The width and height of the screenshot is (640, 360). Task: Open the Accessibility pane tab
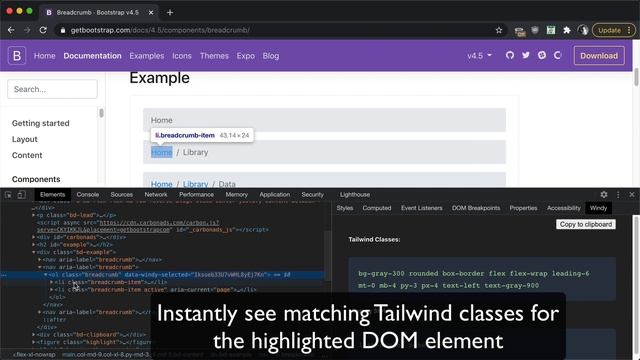pyautogui.click(x=564, y=208)
